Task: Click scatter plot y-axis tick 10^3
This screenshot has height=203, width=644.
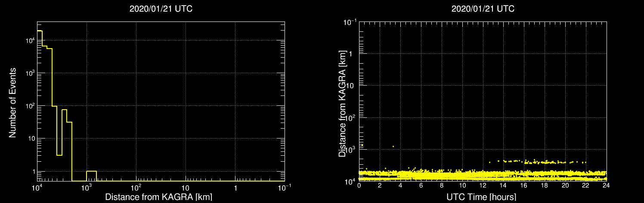Action: [x=350, y=149]
